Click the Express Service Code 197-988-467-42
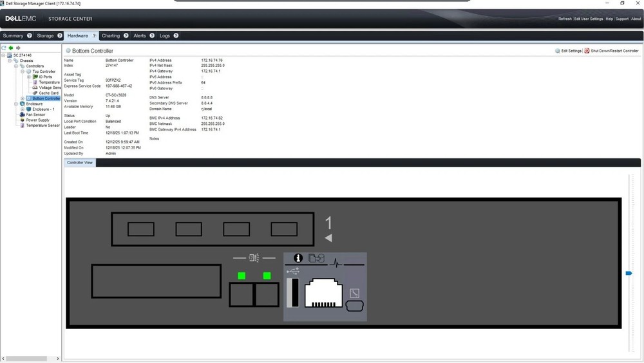644x363 pixels. point(118,86)
